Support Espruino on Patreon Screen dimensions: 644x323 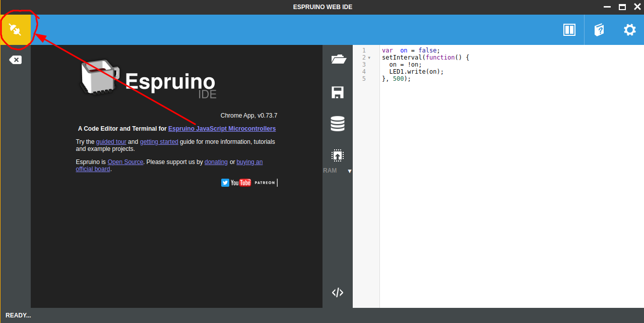265,182
